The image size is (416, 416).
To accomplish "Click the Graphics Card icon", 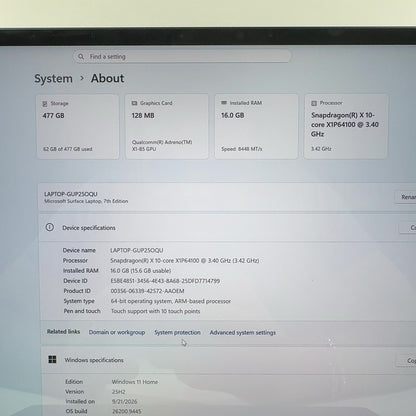I will [134, 103].
